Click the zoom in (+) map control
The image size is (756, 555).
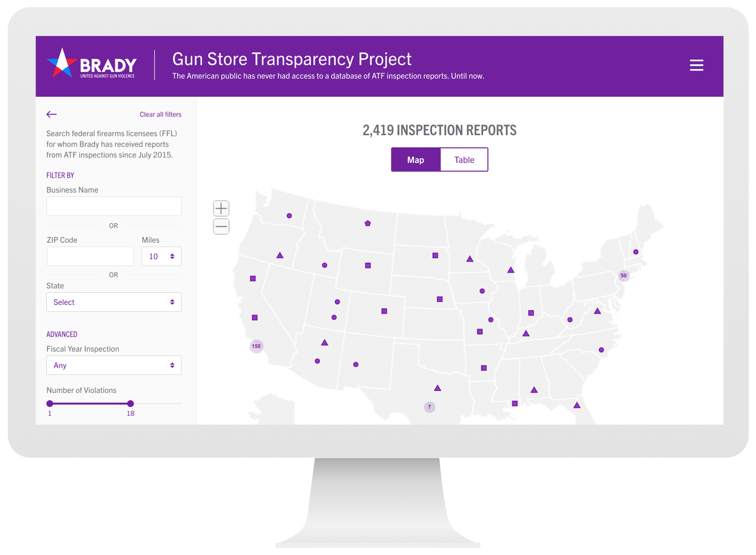pos(221,208)
